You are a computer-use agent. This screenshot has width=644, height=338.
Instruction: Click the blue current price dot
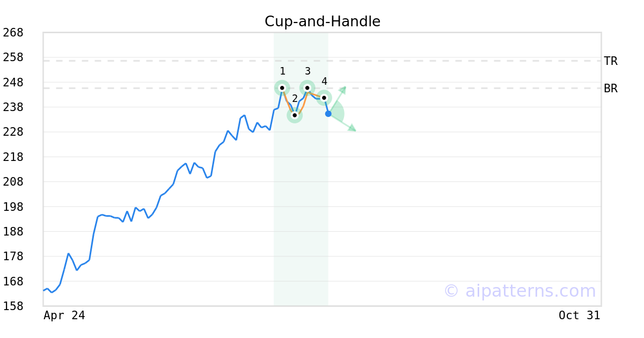(328, 114)
